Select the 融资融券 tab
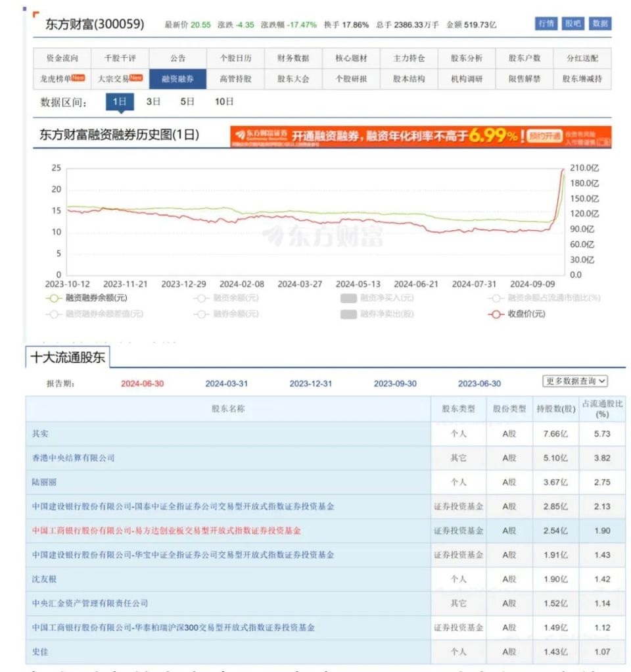 pyautogui.click(x=177, y=79)
